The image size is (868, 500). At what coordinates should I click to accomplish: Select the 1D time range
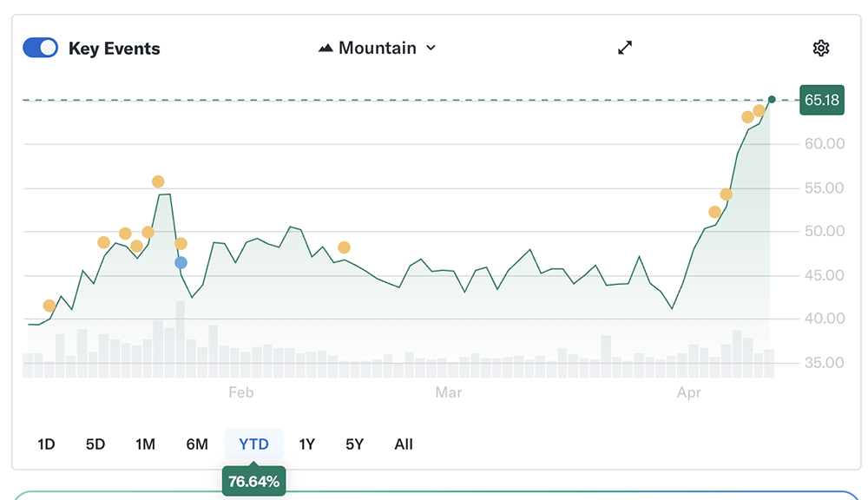tap(46, 444)
